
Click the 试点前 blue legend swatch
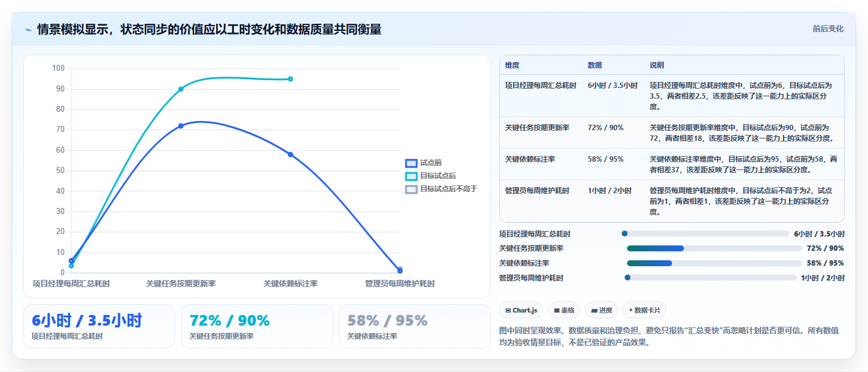pos(411,163)
